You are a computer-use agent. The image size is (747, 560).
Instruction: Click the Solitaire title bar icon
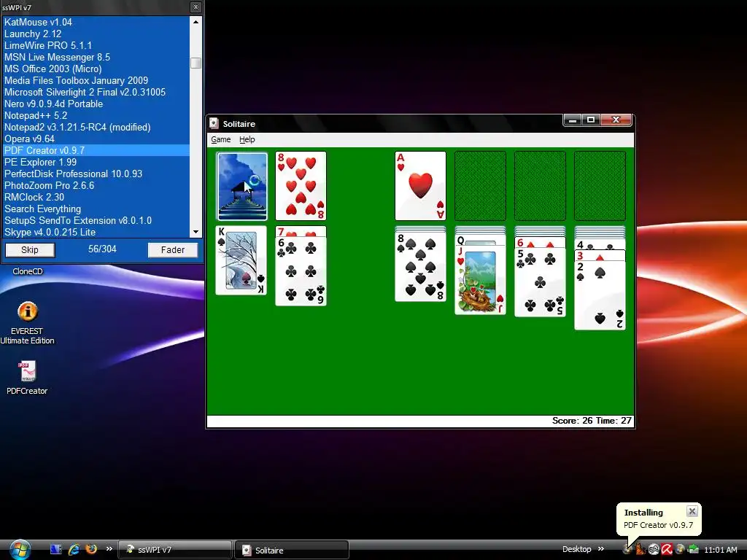pos(214,123)
